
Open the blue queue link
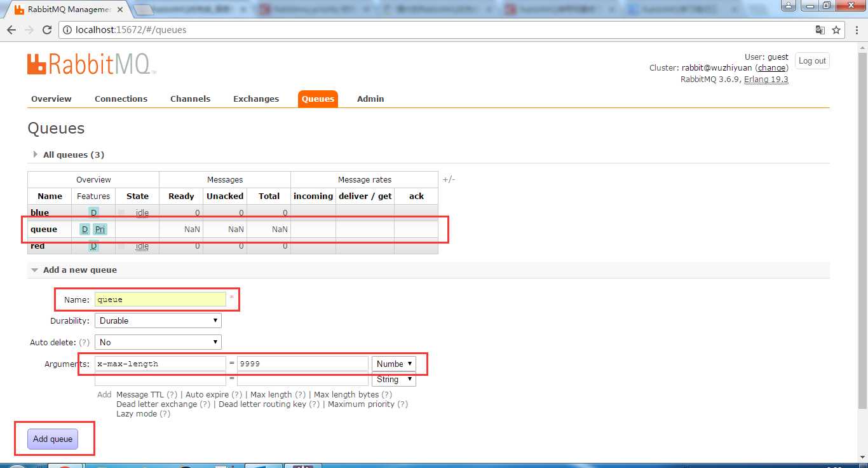click(x=39, y=212)
